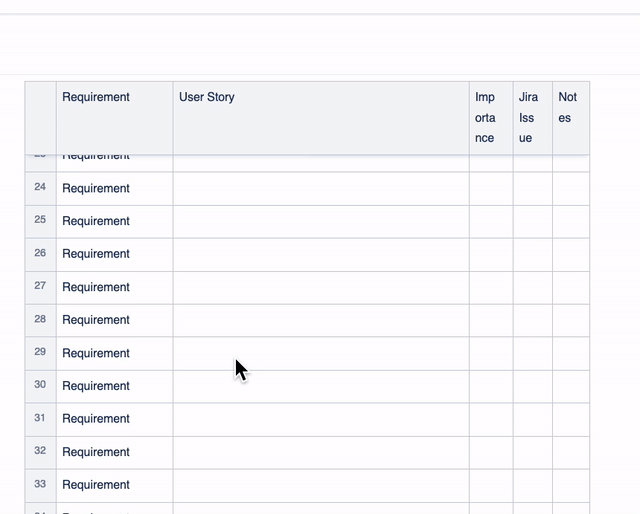Click the User Story cell in row 26
640x514 pixels.
coord(321,255)
